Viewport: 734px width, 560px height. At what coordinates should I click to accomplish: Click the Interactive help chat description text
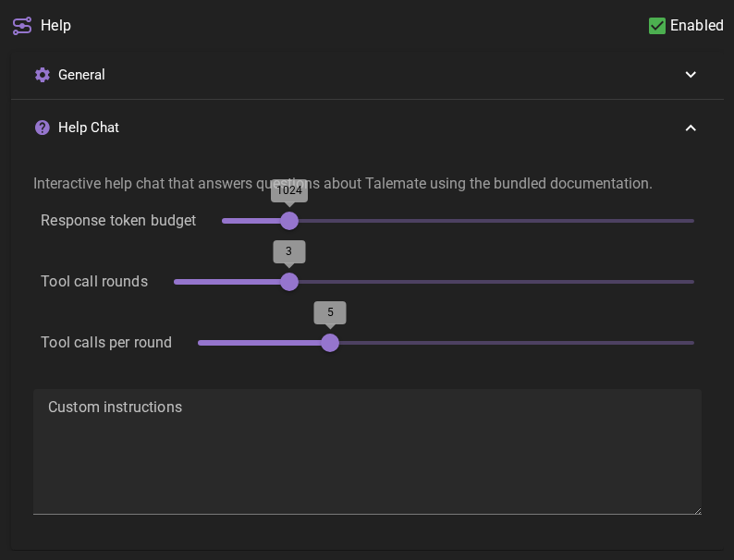343,183
